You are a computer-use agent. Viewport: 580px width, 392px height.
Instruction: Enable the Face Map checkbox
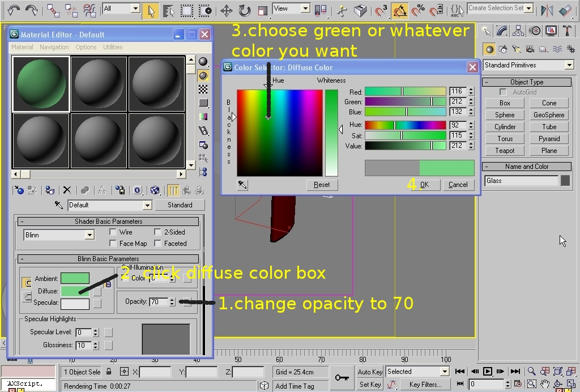pyautogui.click(x=113, y=244)
